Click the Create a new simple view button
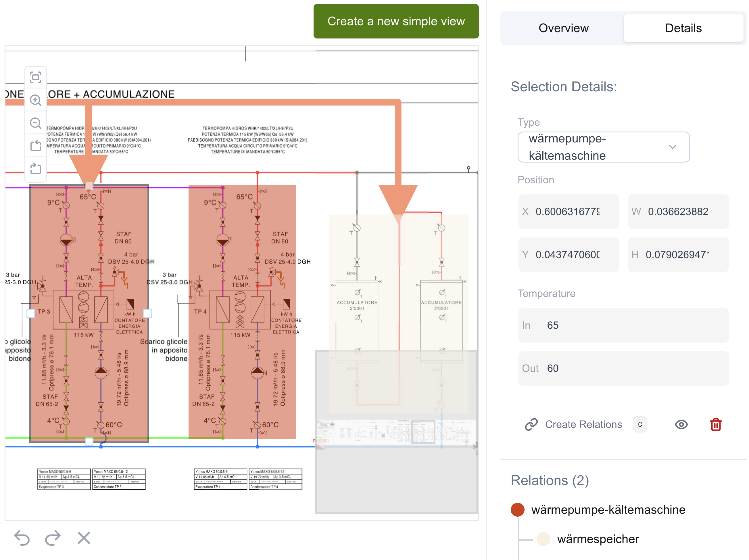Image resolution: width=749 pixels, height=560 pixels. coord(396,21)
